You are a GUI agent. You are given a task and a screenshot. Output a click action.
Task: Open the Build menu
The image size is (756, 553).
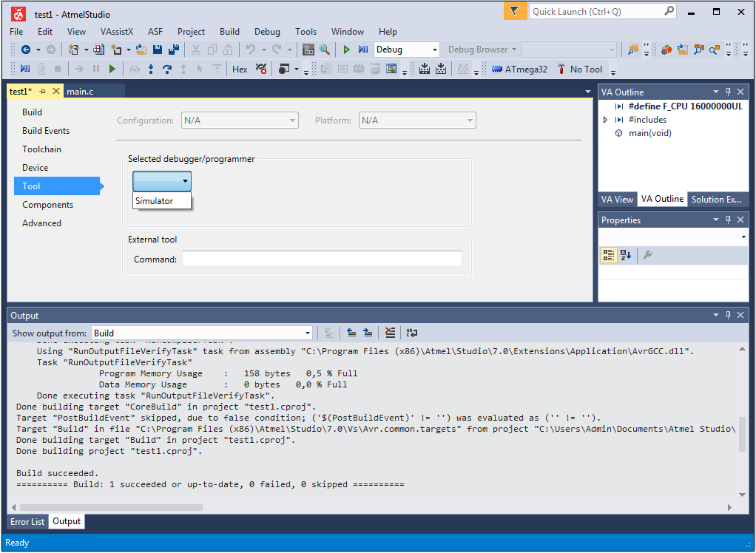(229, 31)
